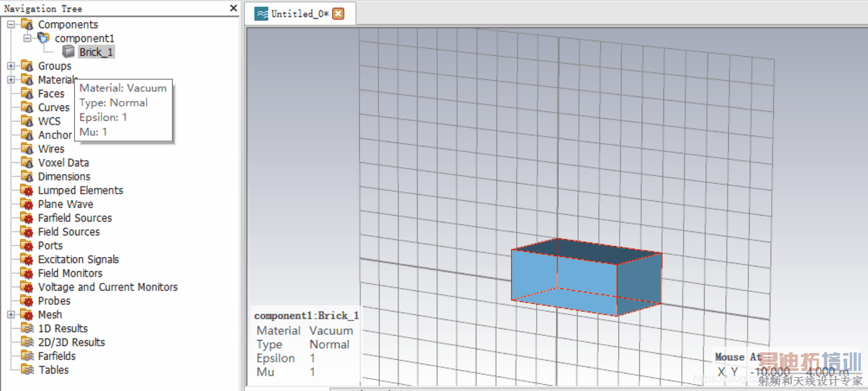
Task: Select Groups in the navigation tree
Action: pos(55,66)
